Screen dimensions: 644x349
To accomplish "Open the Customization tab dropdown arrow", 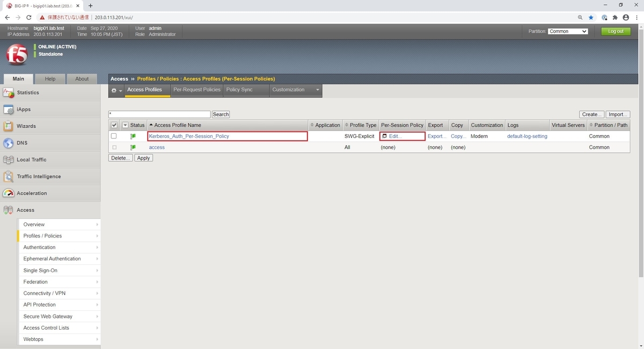I will point(318,90).
